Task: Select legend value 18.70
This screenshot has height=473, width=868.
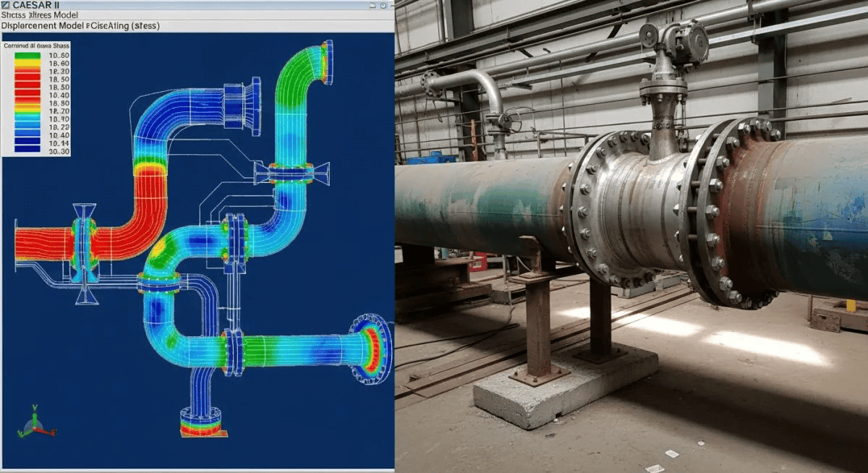Action: point(59,111)
